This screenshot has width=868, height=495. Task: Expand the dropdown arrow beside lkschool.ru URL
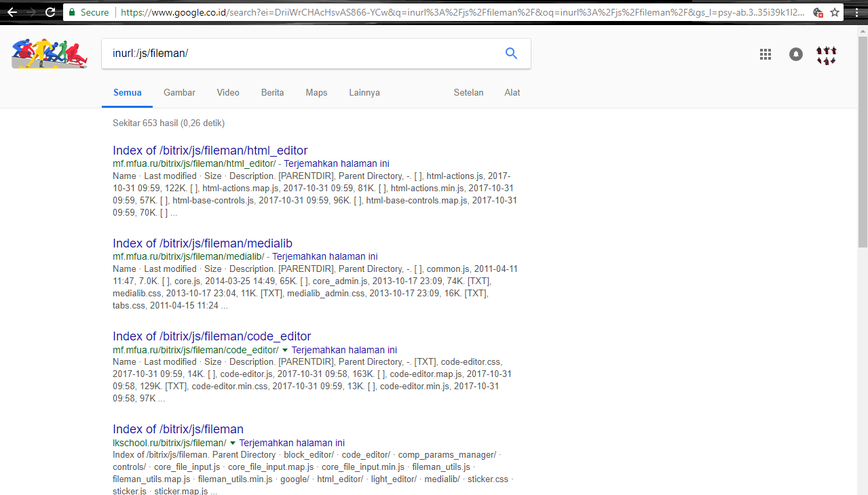[233, 443]
